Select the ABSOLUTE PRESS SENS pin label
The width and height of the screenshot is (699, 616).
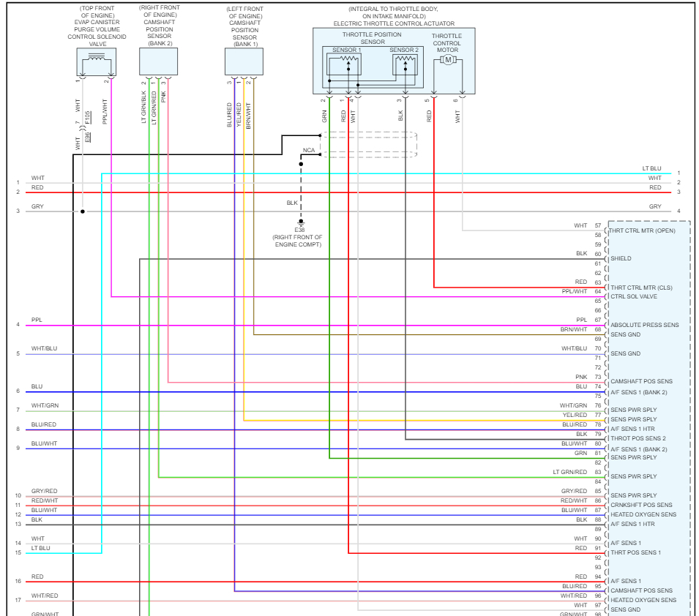pos(645,325)
